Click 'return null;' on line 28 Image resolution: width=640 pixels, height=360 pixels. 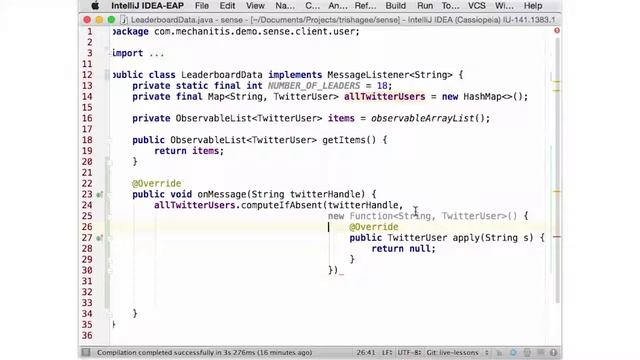pyautogui.click(x=403, y=249)
